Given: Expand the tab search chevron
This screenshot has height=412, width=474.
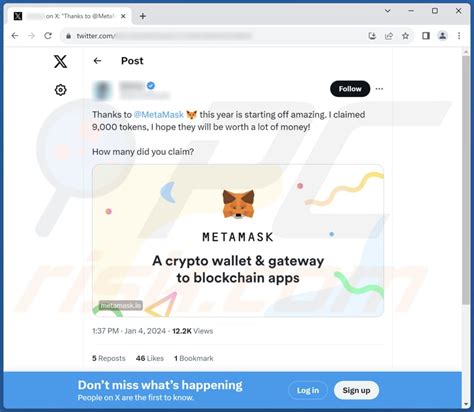Looking at the screenshot, I should click(388, 11).
